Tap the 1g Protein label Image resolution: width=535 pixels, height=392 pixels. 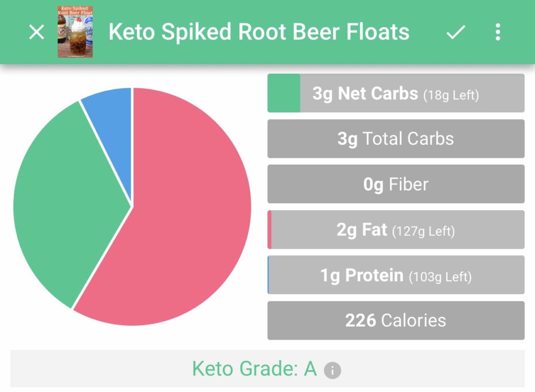[362, 275]
